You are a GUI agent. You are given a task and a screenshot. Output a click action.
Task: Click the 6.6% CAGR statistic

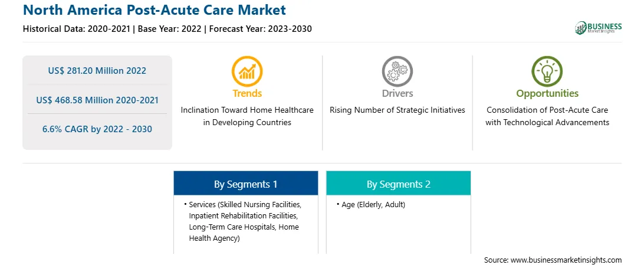pos(97,129)
